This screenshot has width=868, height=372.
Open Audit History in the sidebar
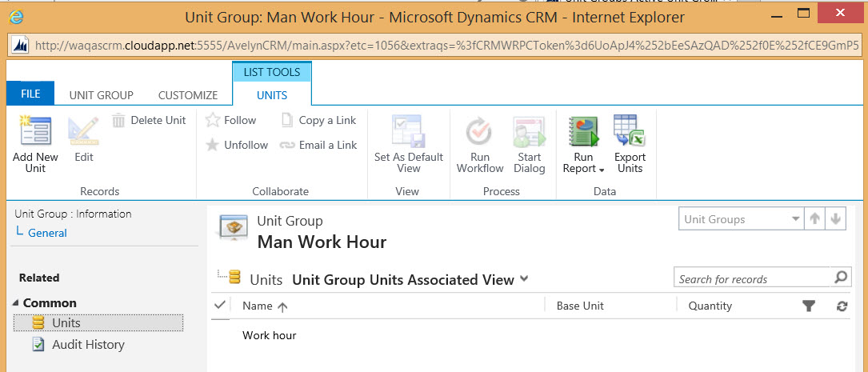tap(88, 344)
